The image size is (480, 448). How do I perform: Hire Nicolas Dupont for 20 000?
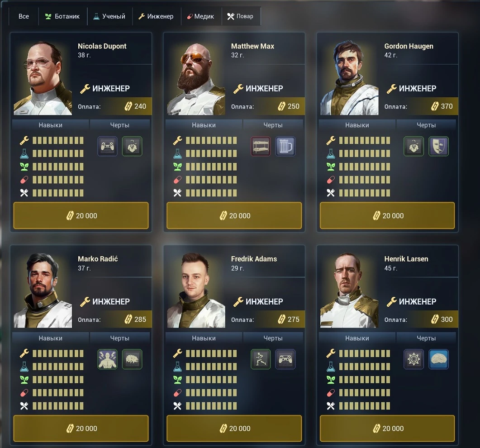coord(81,215)
